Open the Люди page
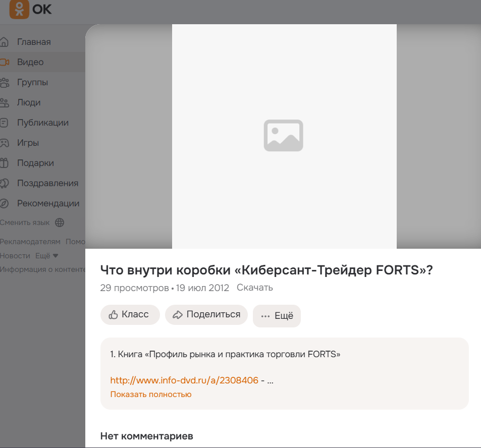This screenshot has width=481, height=448. pyautogui.click(x=29, y=103)
